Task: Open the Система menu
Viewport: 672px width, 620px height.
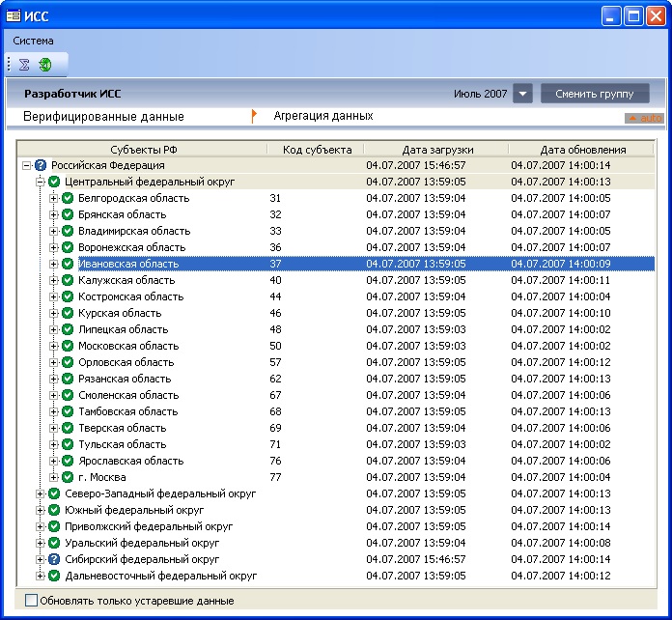Action: 34,41
